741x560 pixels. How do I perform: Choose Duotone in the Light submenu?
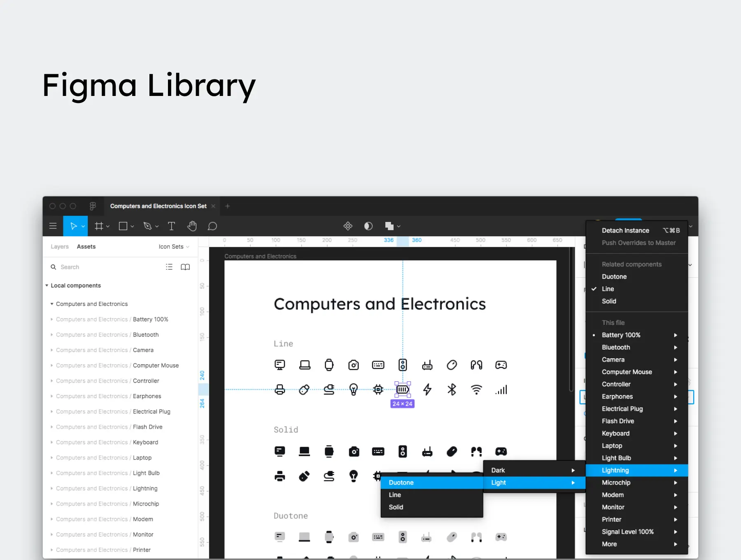tap(432, 483)
